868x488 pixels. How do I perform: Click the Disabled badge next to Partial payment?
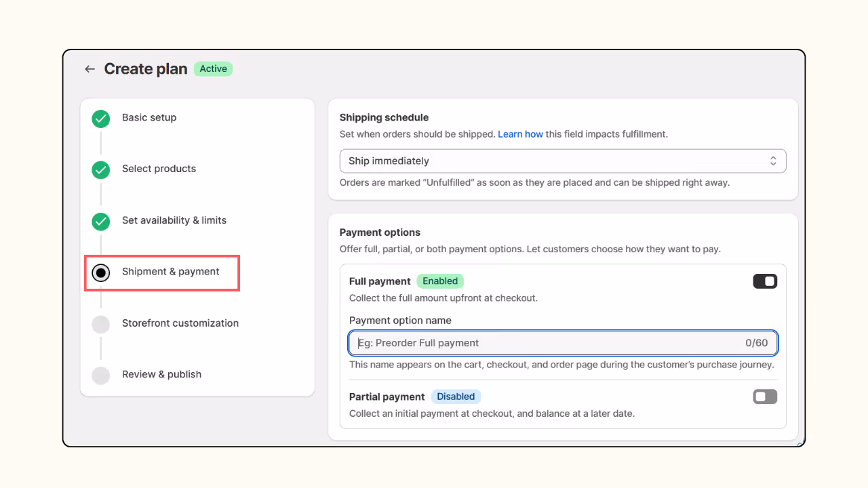click(456, 396)
